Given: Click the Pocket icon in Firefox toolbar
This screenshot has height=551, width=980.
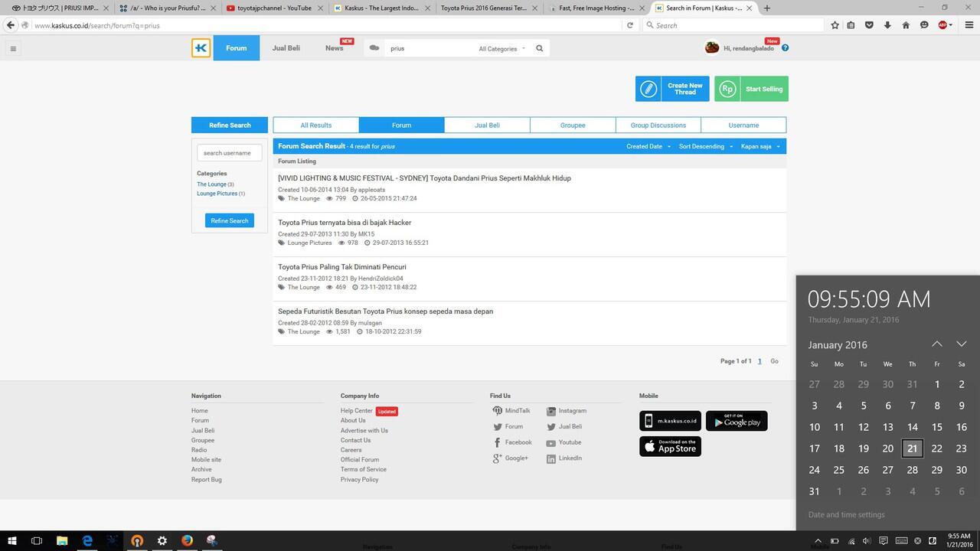Looking at the screenshot, I should click(x=869, y=25).
